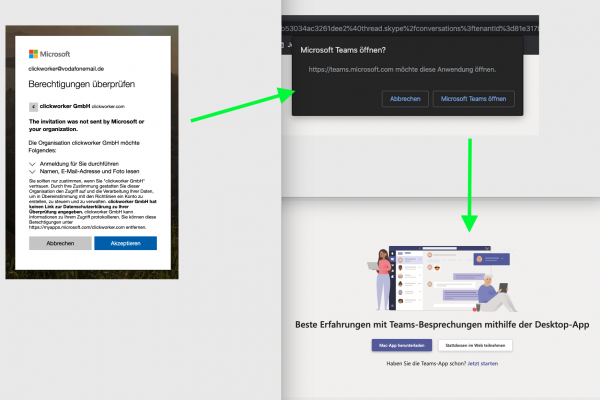Click 'Berechtigungen überprüfen' heading
The image size is (600, 400).
(82, 84)
